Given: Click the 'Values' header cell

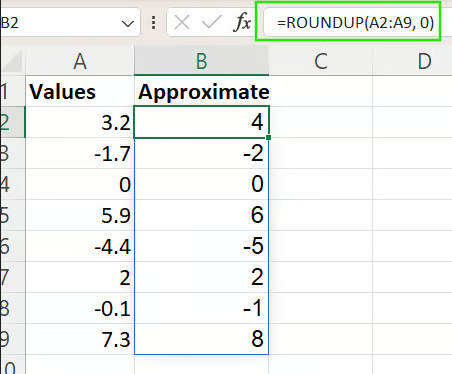Looking at the screenshot, I should click(80, 91).
